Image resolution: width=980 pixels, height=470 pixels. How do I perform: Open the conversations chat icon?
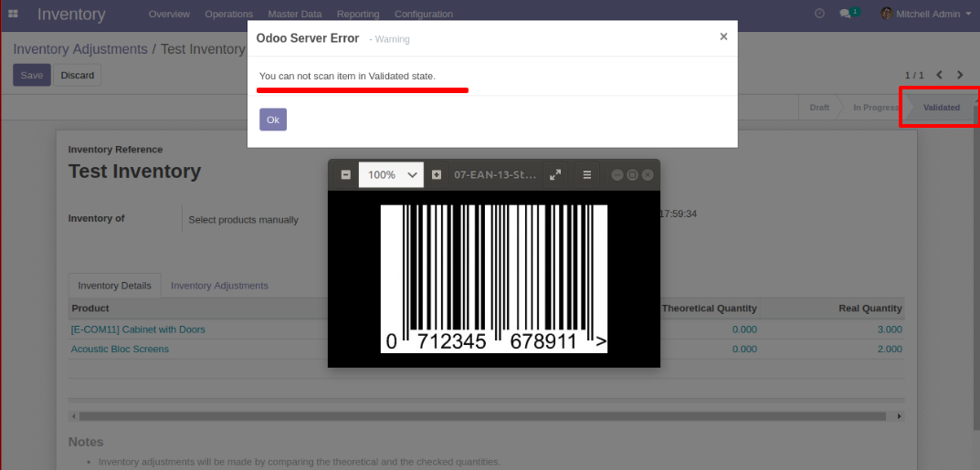coord(849,13)
